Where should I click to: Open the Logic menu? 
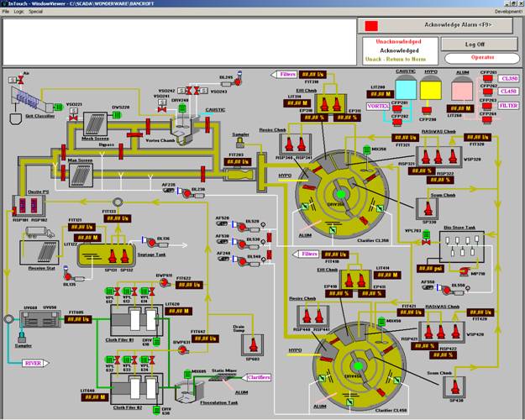pyautogui.click(x=18, y=12)
